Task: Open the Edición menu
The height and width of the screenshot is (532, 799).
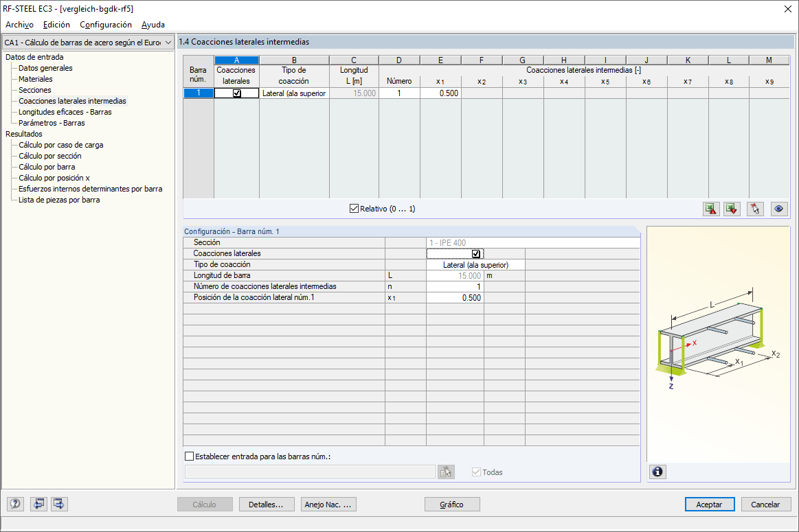Action: (56, 25)
